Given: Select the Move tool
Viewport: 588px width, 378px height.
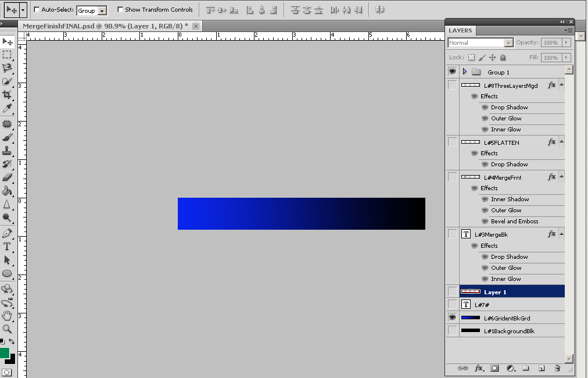Looking at the screenshot, I should click(x=7, y=41).
